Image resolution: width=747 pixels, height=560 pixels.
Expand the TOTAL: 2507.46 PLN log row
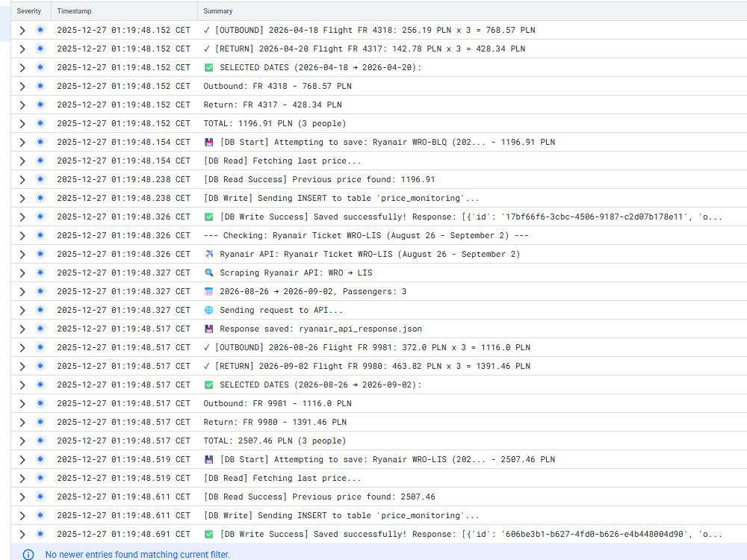click(x=22, y=441)
